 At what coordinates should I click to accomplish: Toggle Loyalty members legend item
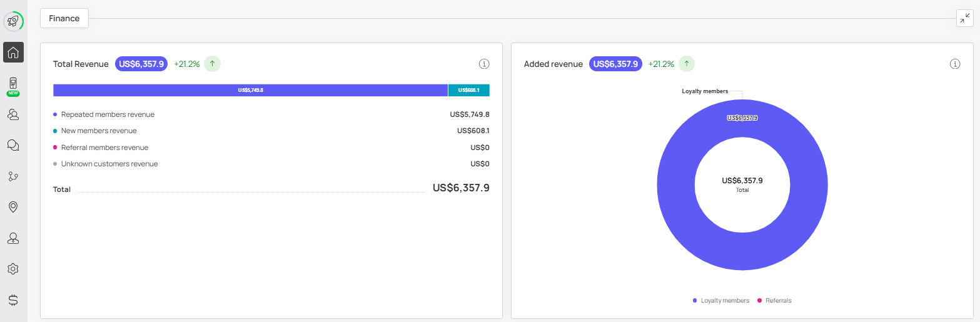point(721,301)
